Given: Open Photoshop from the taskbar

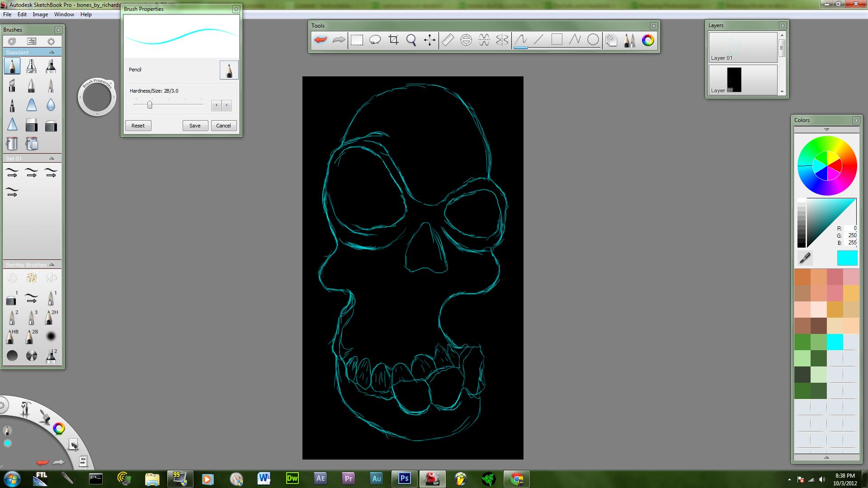Looking at the screenshot, I should pos(404,478).
